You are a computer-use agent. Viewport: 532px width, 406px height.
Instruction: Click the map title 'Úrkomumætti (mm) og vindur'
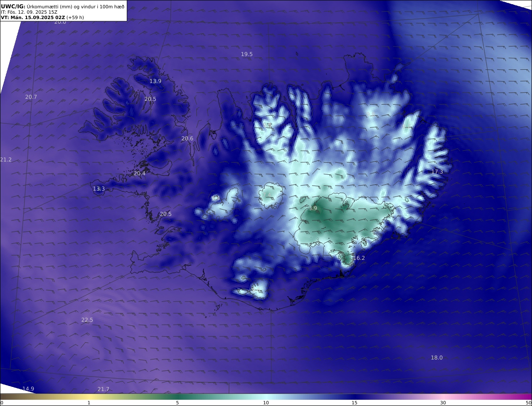61,7
